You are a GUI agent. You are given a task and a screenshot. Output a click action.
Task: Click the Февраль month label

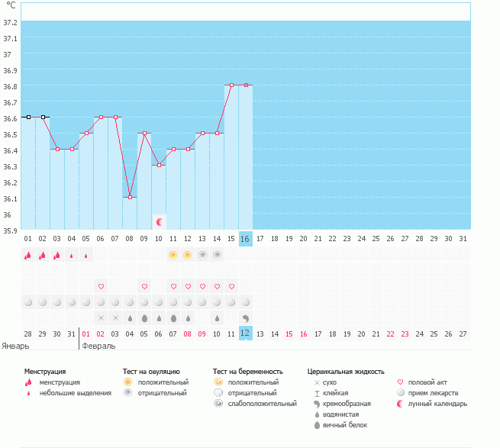pos(98,346)
